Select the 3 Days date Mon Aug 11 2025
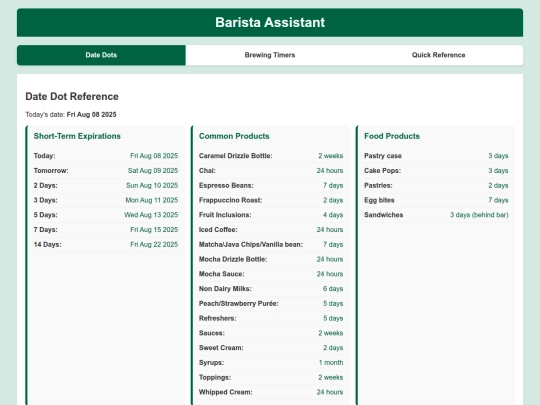Viewport: 540px width, 405px height. click(x=152, y=200)
